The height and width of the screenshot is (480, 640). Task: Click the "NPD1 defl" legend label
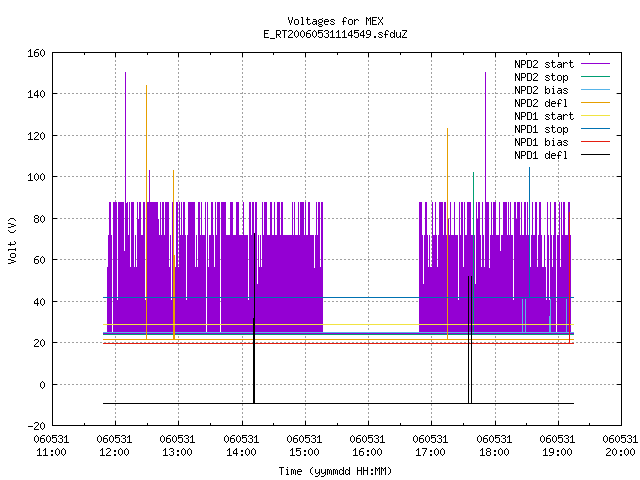[x=541, y=156]
